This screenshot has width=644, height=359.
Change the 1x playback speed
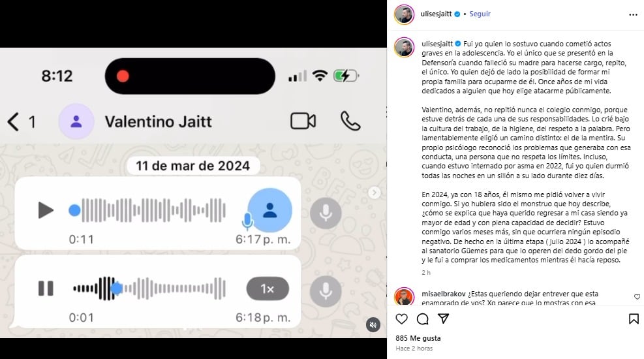point(268,289)
